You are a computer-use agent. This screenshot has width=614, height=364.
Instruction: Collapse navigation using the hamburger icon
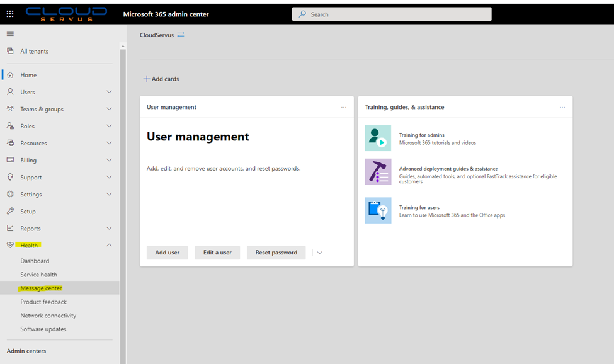tap(10, 34)
